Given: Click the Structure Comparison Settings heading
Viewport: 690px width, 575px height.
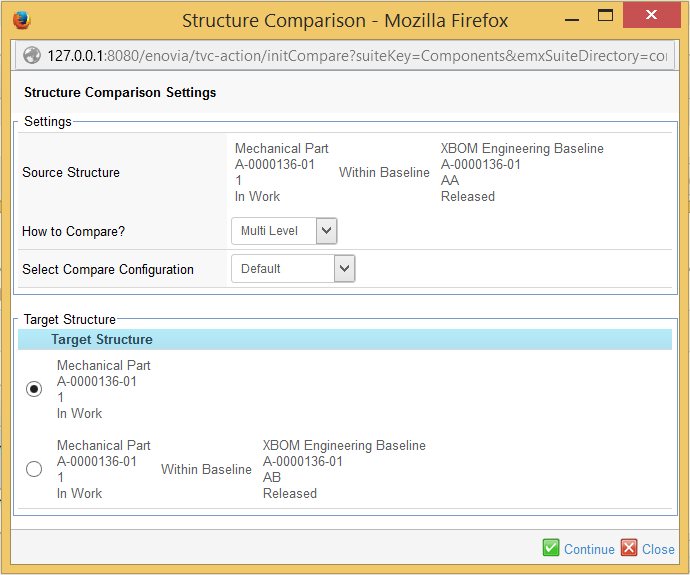Looking at the screenshot, I should pyautogui.click(x=120, y=93).
